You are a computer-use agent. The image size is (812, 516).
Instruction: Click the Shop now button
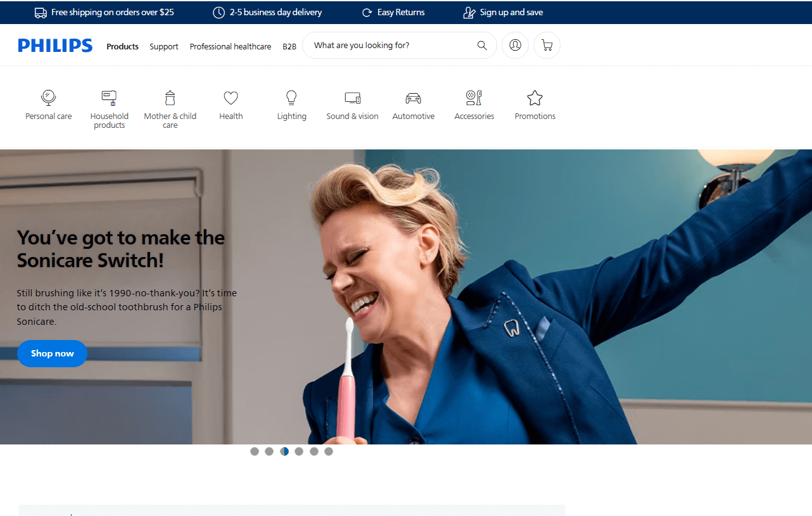tap(52, 353)
